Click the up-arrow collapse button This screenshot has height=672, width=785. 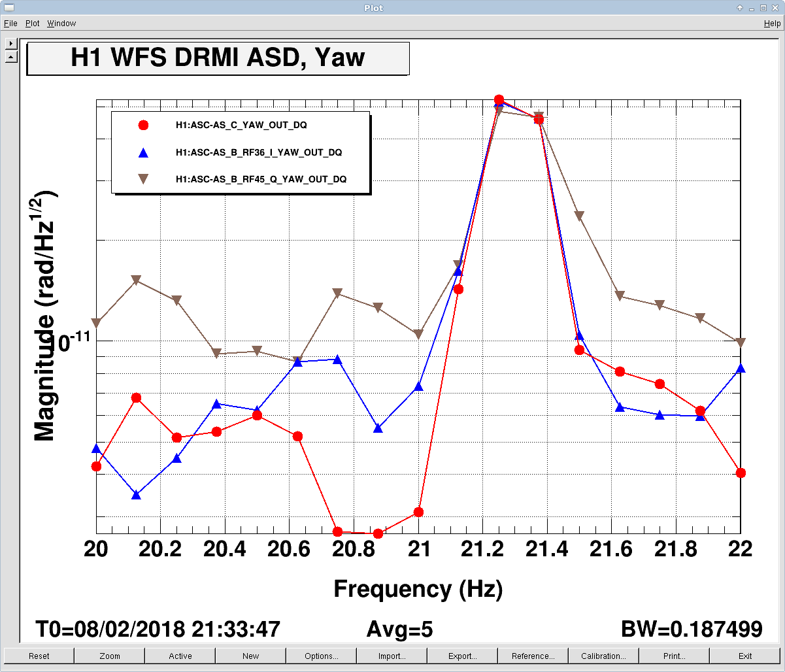click(x=10, y=57)
